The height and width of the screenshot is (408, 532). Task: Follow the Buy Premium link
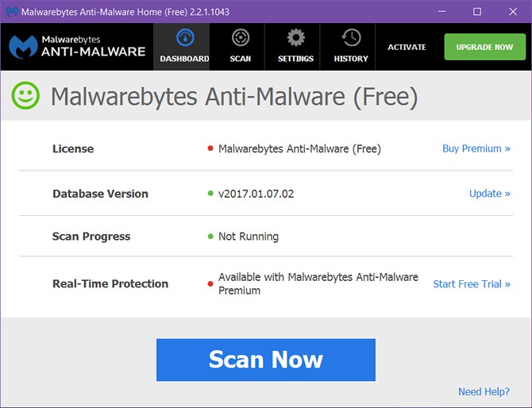476,148
